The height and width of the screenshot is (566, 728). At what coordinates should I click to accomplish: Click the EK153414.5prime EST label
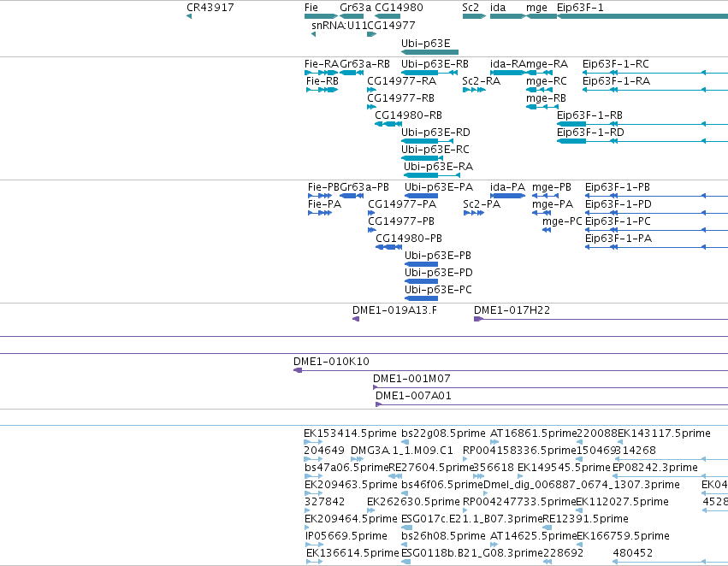350,433
